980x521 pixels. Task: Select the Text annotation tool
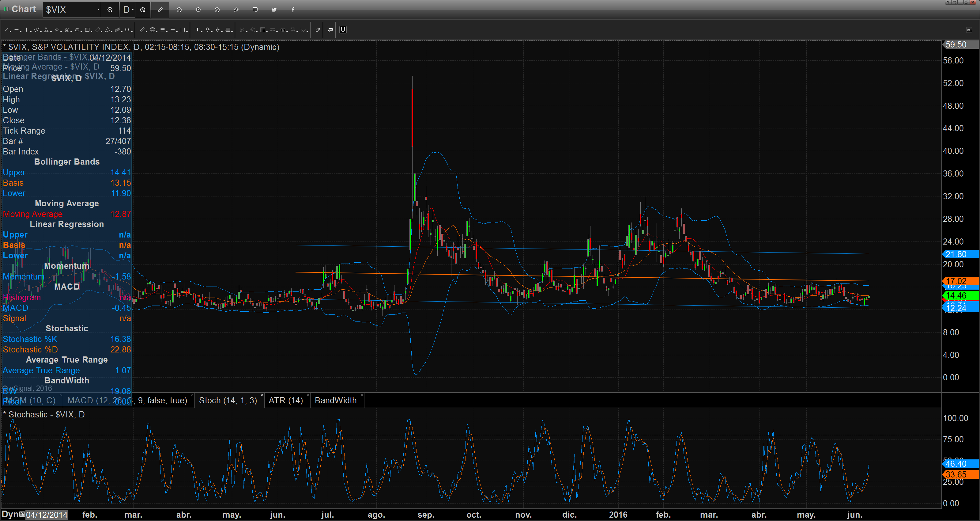pos(198,30)
